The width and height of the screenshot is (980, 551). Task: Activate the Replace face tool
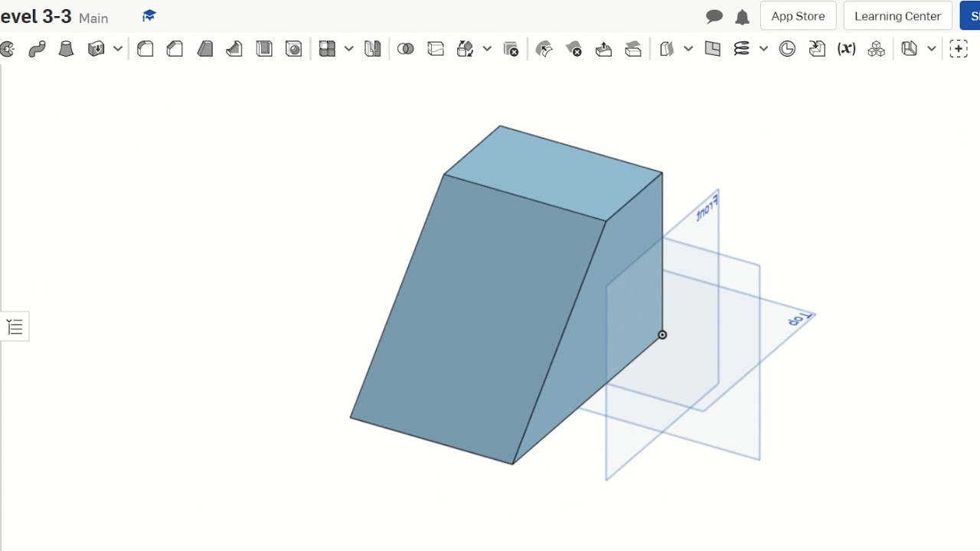633,49
